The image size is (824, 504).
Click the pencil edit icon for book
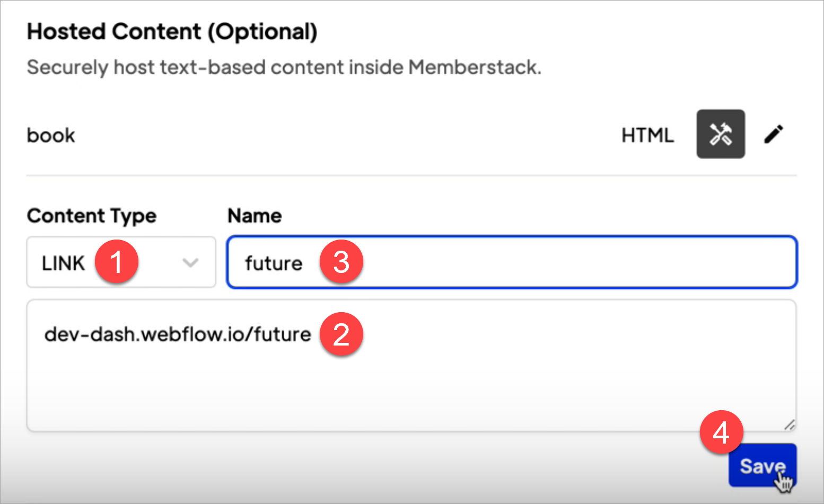[x=774, y=134]
